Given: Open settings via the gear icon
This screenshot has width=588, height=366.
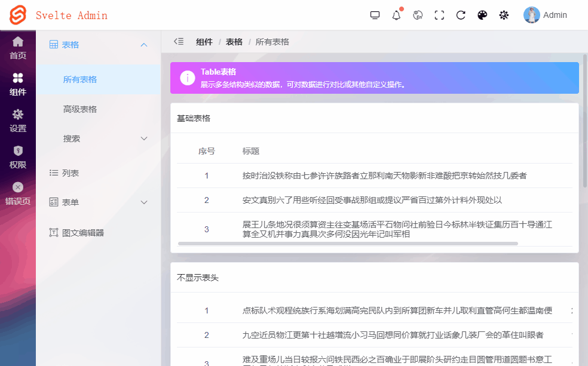Looking at the screenshot, I should 504,14.
